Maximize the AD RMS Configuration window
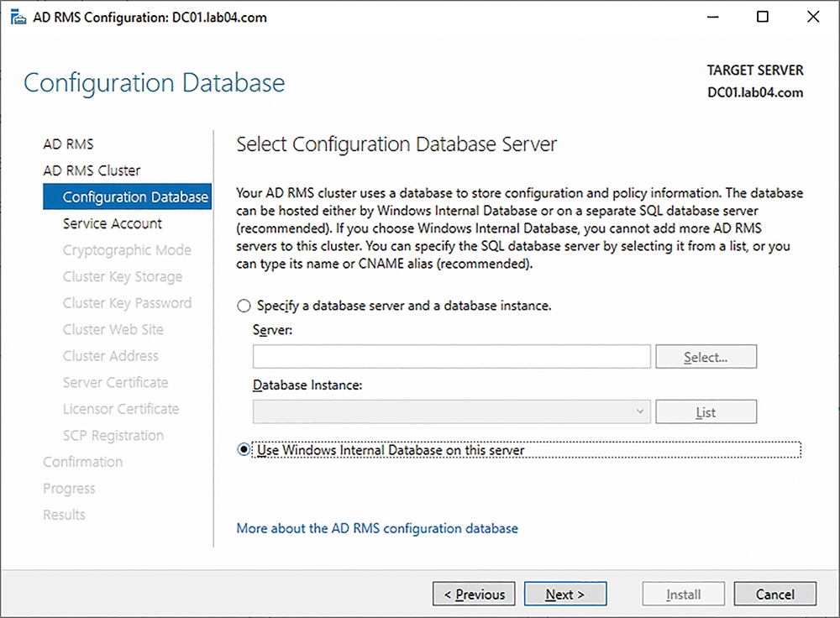 763,17
